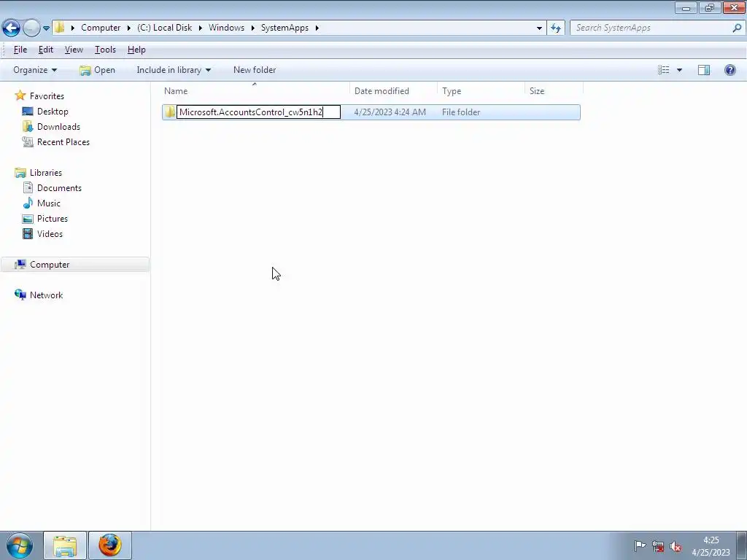Open the Documents library

coord(59,188)
